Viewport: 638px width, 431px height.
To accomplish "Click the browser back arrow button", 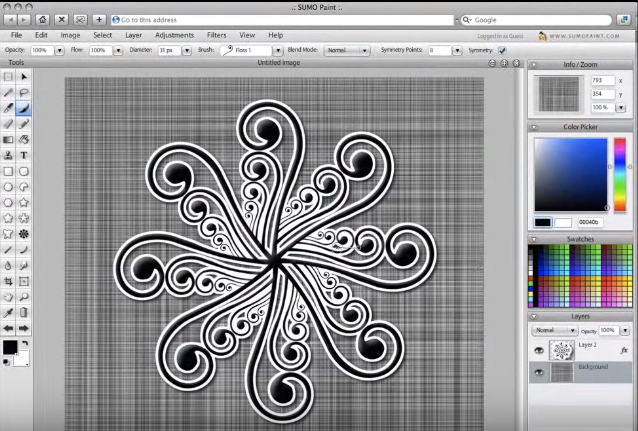I will click(9, 19).
